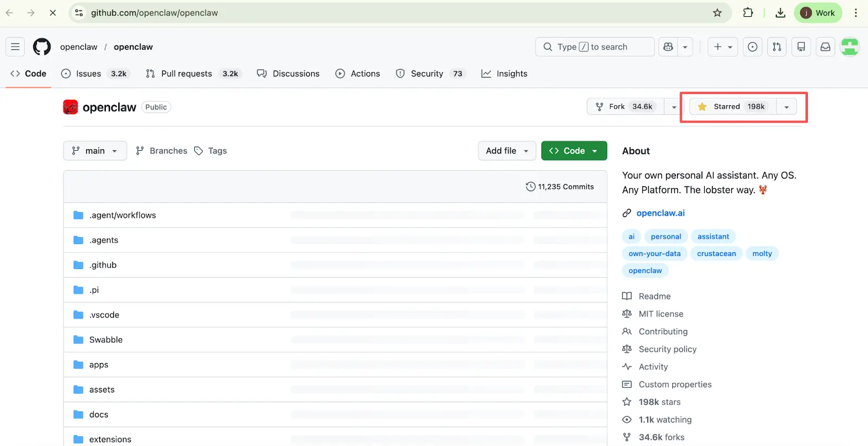Open the Security policy link
The width and height of the screenshot is (868, 446).
[660, 349]
